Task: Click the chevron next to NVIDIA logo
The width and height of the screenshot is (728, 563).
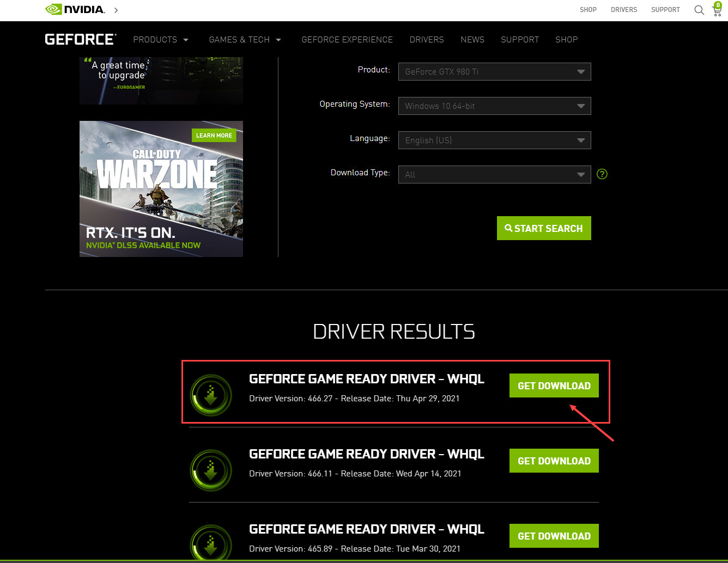Action: coord(117,10)
